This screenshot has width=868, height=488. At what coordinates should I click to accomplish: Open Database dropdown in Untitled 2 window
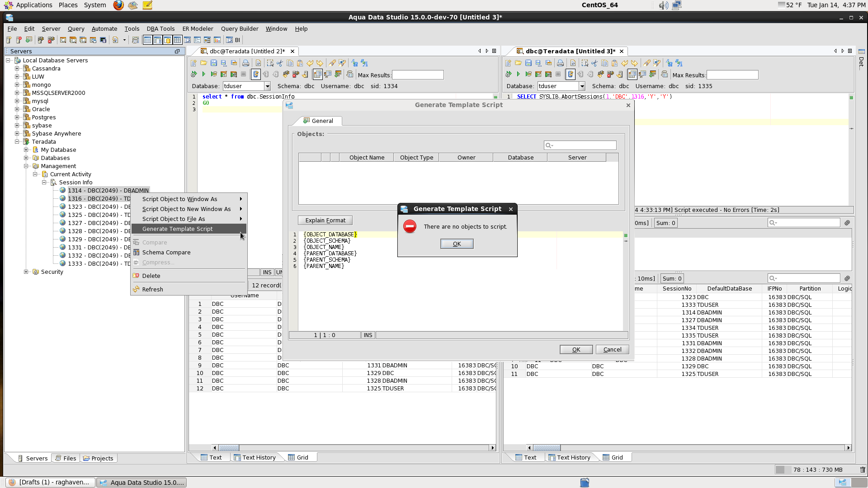click(x=267, y=86)
